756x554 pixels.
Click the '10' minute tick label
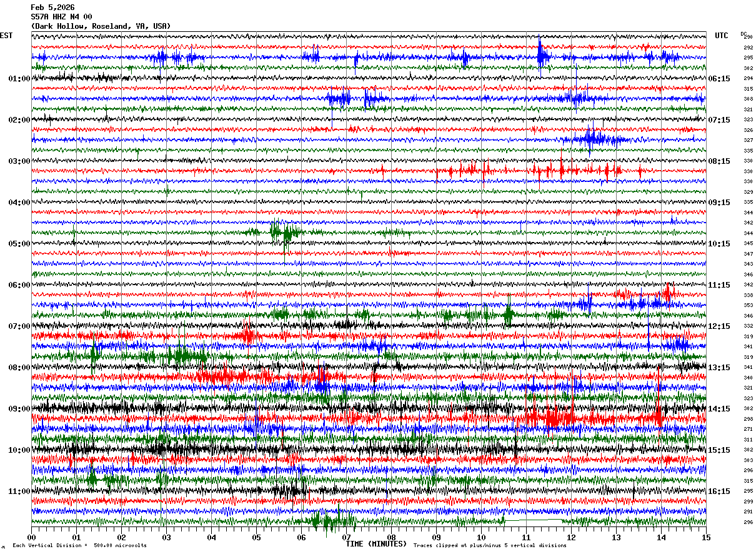(x=481, y=537)
